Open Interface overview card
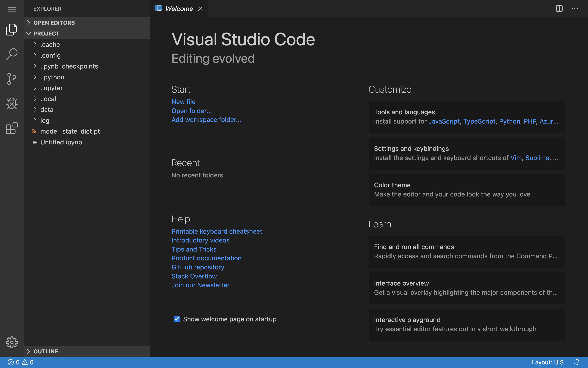This screenshot has height=368, width=588. (x=467, y=288)
